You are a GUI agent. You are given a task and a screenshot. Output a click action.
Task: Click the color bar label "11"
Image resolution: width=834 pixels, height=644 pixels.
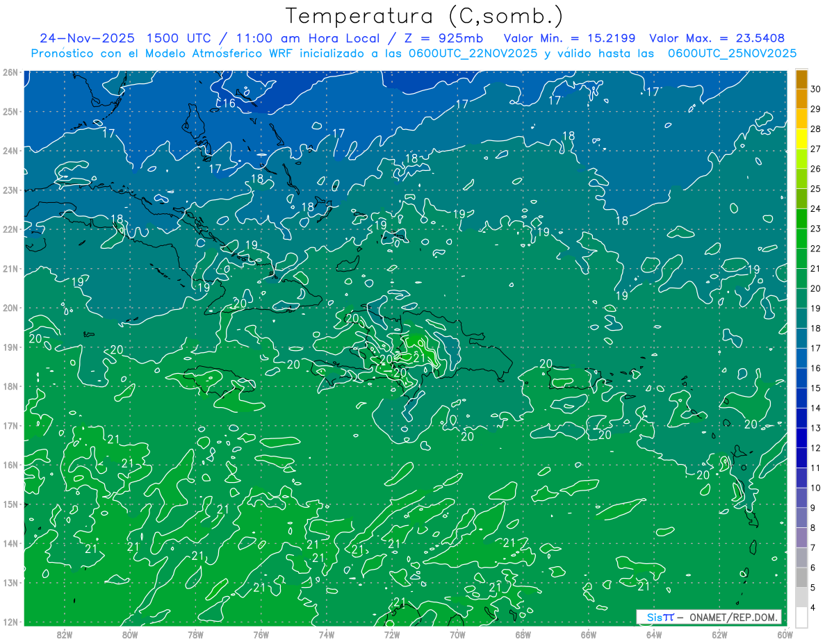tap(815, 468)
